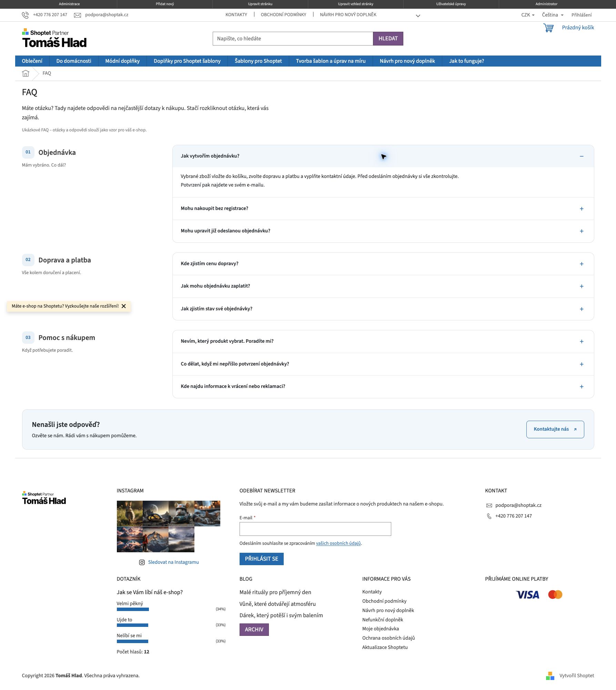Expand 'Mohu upravit již odeslanou objednávku?'

383,231
